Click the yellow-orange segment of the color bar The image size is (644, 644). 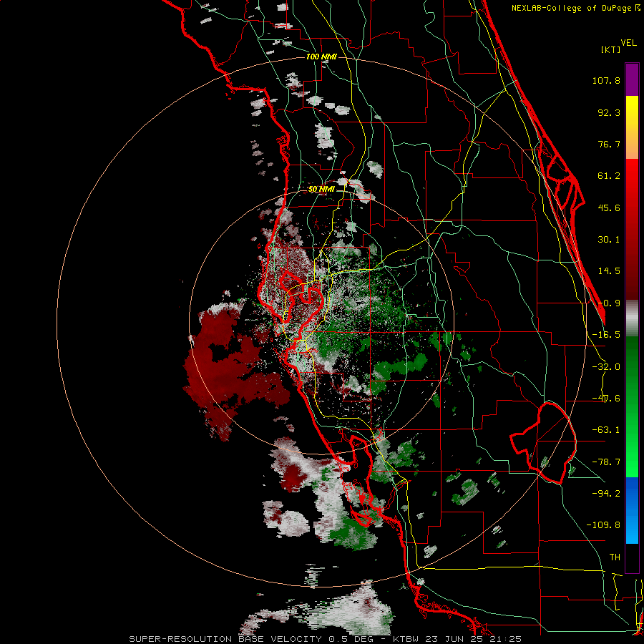pos(632,127)
